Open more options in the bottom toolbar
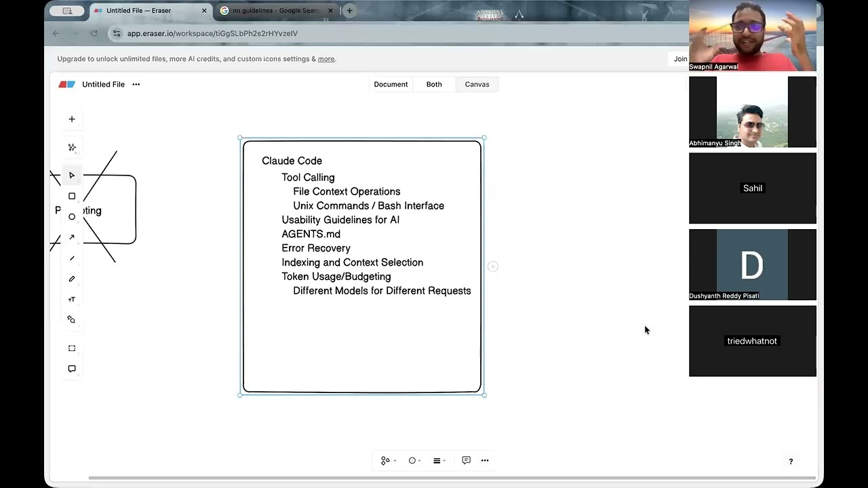Viewport: 868px width, 488px height. (485, 460)
